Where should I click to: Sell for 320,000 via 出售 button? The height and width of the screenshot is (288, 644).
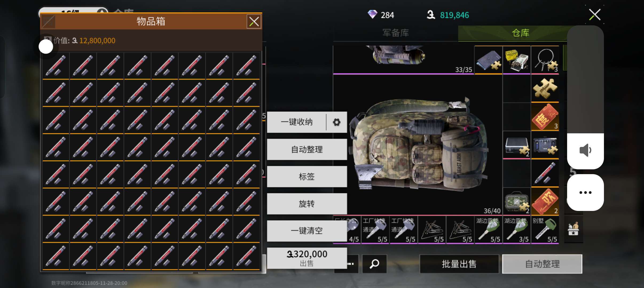point(307,258)
